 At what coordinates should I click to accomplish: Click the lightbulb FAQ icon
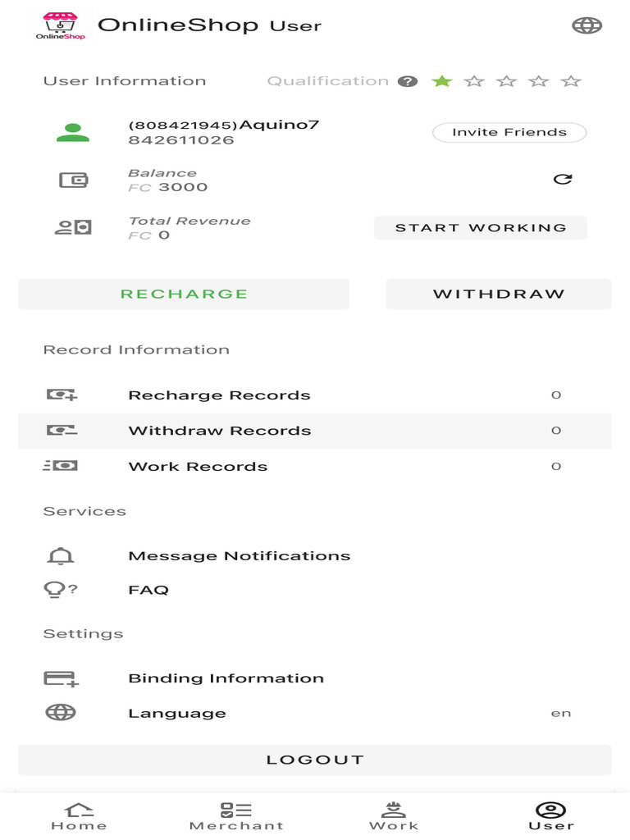(x=60, y=589)
